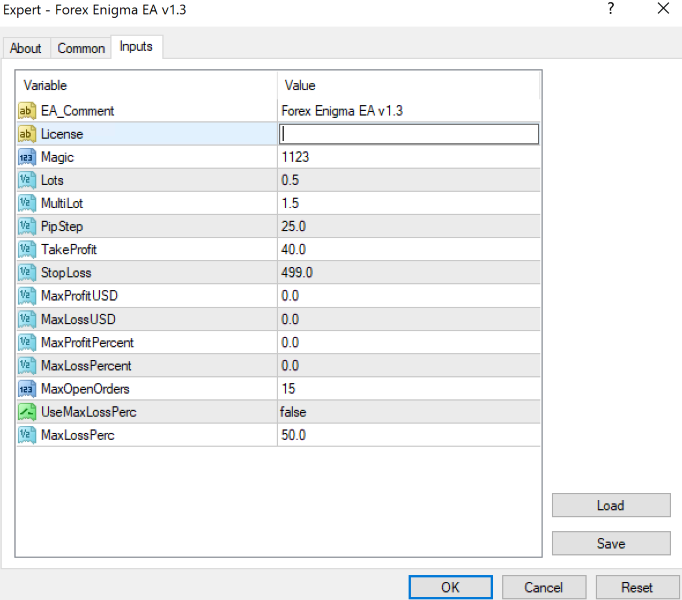Viewport: 682px width, 600px height.
Task: Click the boolean icon beside UseMaxLossPerc
Action: (27, 411)
